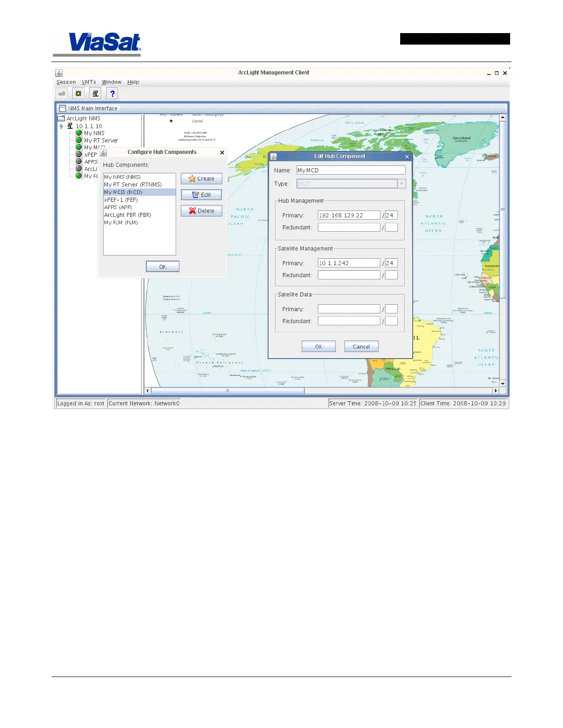Select xPEP-1 (PEP) in list
The image size is (563, 728).
tap(139, 199)
